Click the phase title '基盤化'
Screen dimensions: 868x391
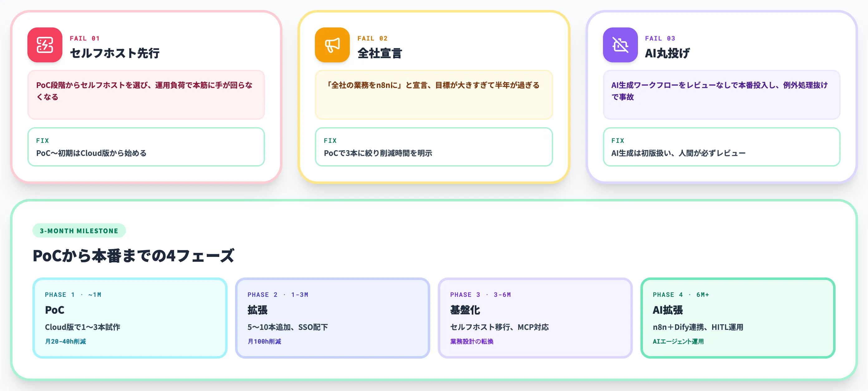coord(465,310)
